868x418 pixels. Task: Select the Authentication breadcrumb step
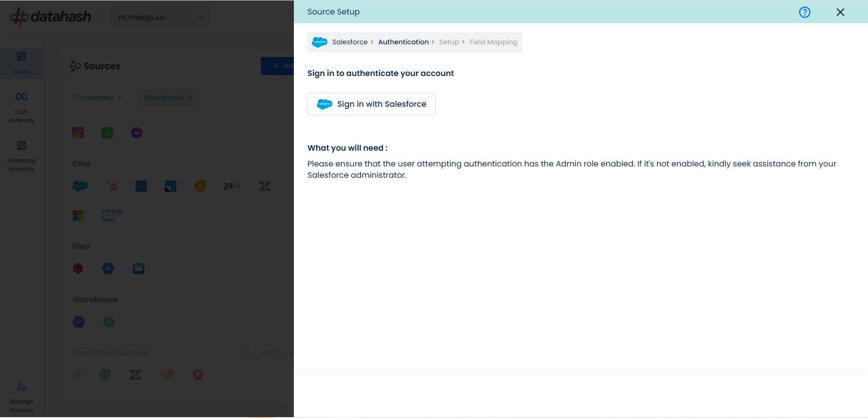403,42
